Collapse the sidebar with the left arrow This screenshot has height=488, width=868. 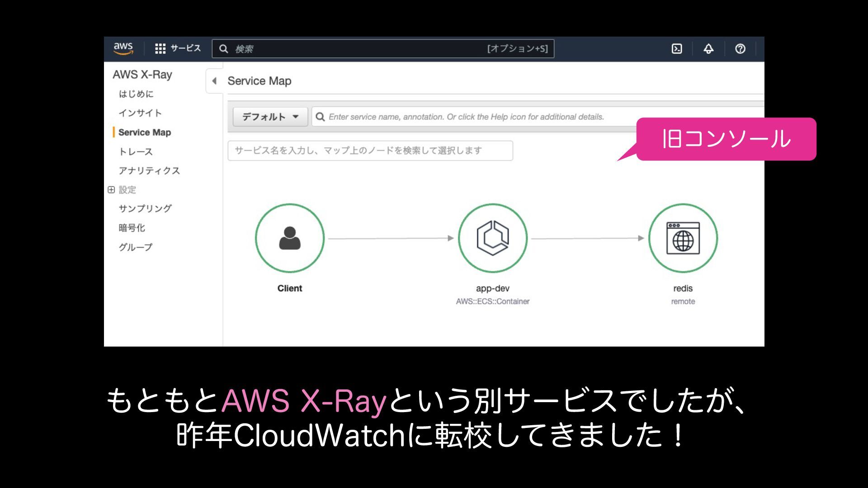pyautogui.click(x=214, y=81)
